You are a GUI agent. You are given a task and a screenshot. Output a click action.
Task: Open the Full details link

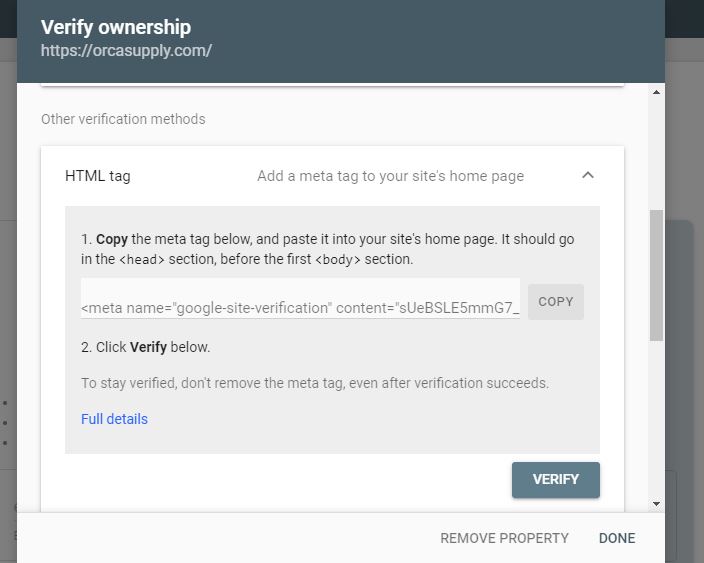[114, 419]
